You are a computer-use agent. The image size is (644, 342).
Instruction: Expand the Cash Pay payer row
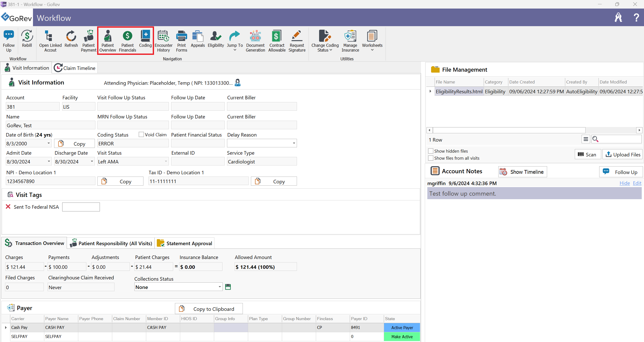click(x=6, y=327)
